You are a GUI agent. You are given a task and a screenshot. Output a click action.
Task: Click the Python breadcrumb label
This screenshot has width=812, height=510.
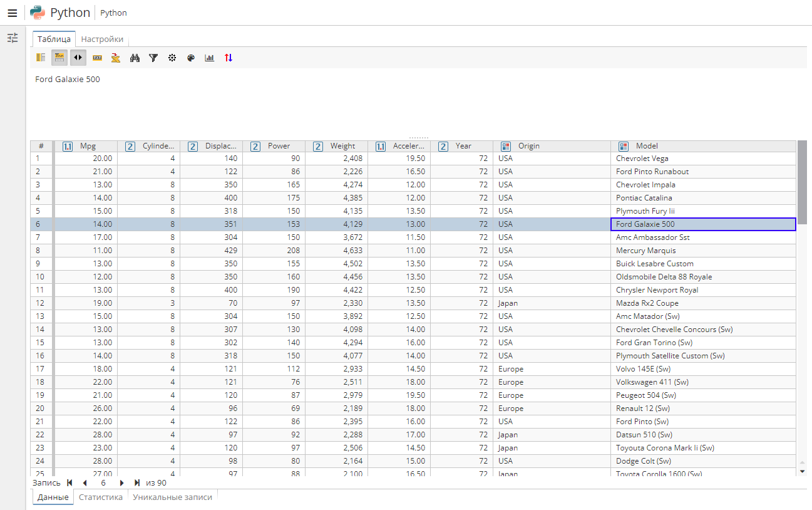pyautogui.click(x=113, y=13)
